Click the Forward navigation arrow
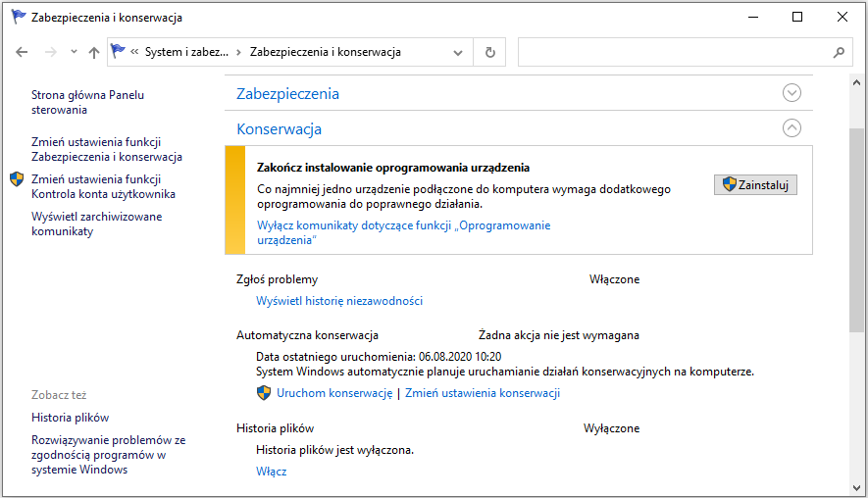This screenshot has height=498, width=868. click(x=50, y=52)
